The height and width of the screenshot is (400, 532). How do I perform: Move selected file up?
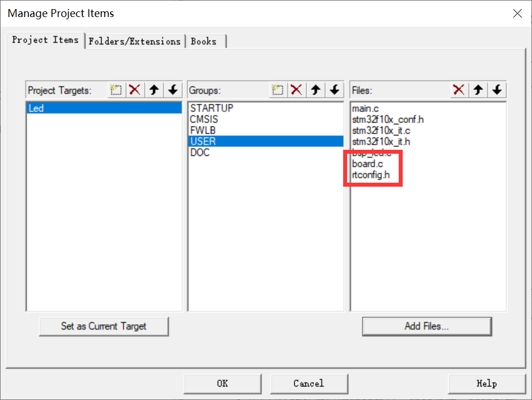click(478, 90)
